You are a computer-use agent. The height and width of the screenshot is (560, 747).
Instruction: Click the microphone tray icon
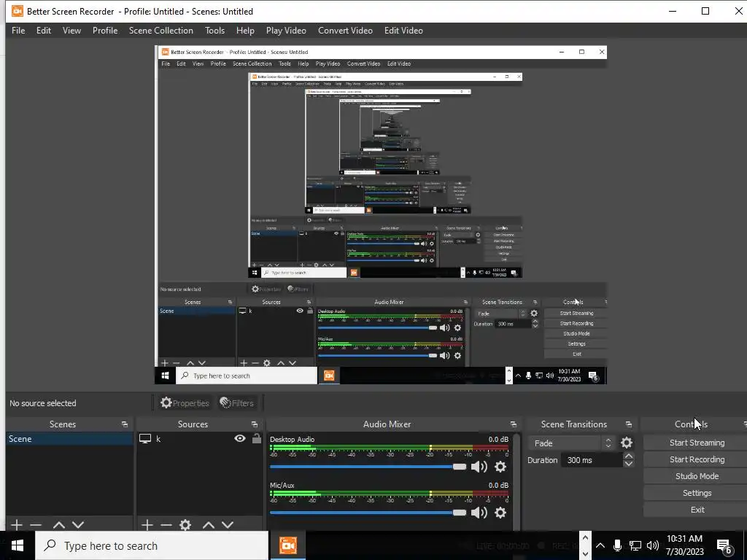[x=617, y=545]
